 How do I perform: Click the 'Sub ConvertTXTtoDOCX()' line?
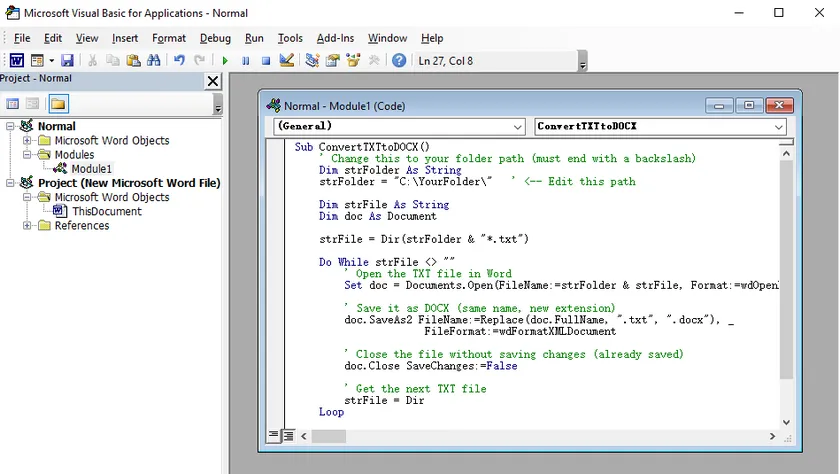click(x=362, y=147)
